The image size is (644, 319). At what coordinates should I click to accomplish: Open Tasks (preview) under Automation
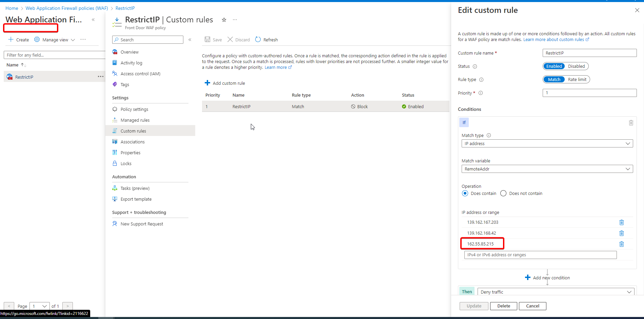pos(135,188)
